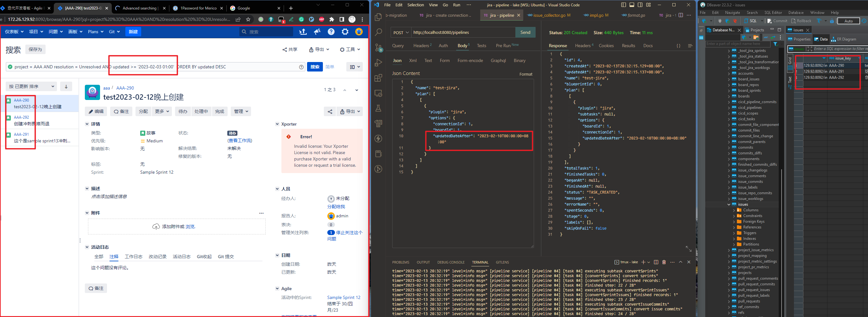This screenshot has width=868, height=317.
Task: Kill terminal with trash icon in VS Code
Action: (x=664, y=262)
